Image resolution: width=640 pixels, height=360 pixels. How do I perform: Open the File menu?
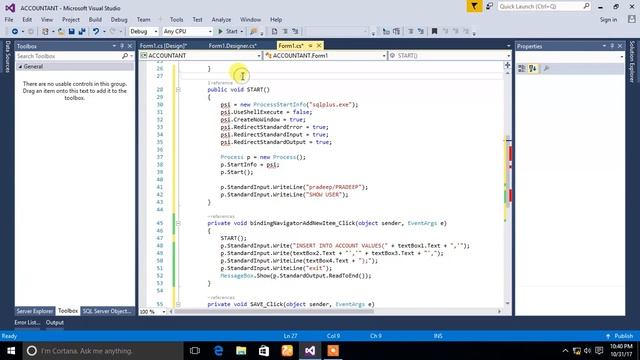(x=9, y=20)
